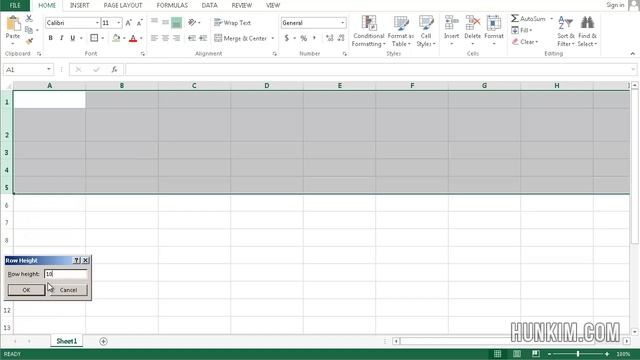Screen dimensions: 640x360
Task: Click Sign in link
Action: click(x=615, y=5)
